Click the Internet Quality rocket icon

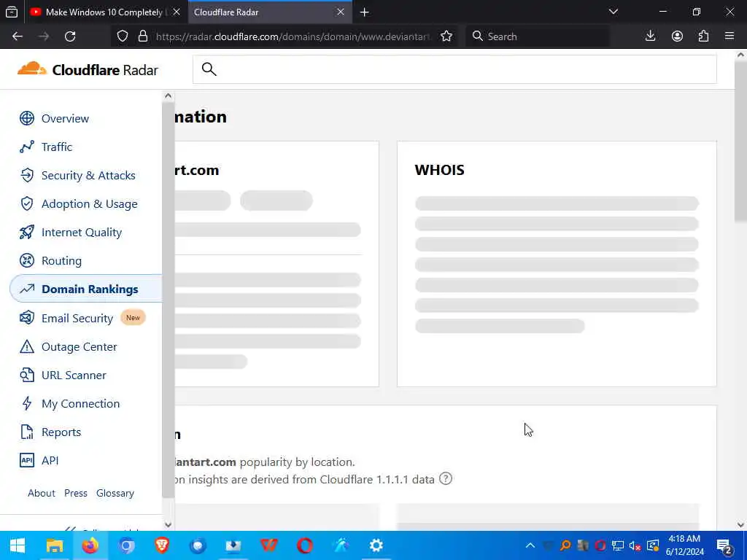coord(27,232)
